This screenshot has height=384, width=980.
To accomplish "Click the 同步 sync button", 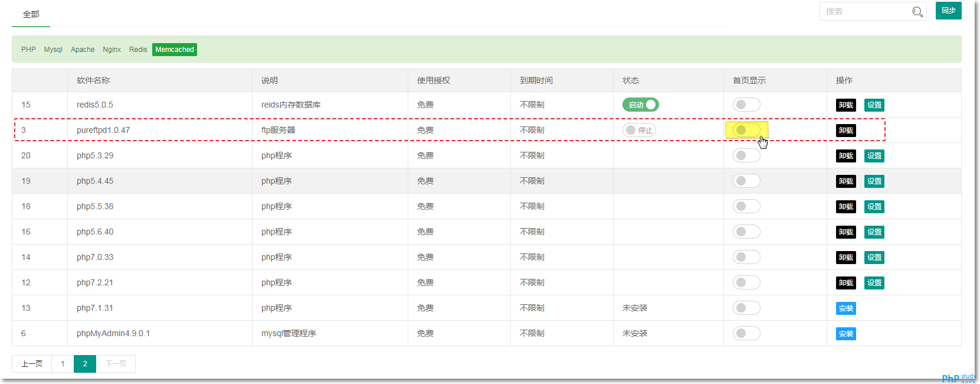I will point(948,11).
